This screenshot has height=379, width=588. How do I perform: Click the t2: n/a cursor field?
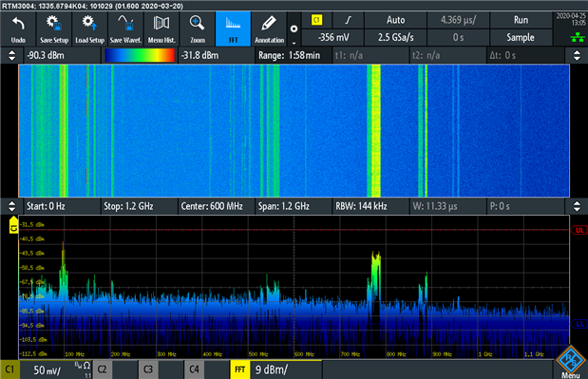coord(447,55)
